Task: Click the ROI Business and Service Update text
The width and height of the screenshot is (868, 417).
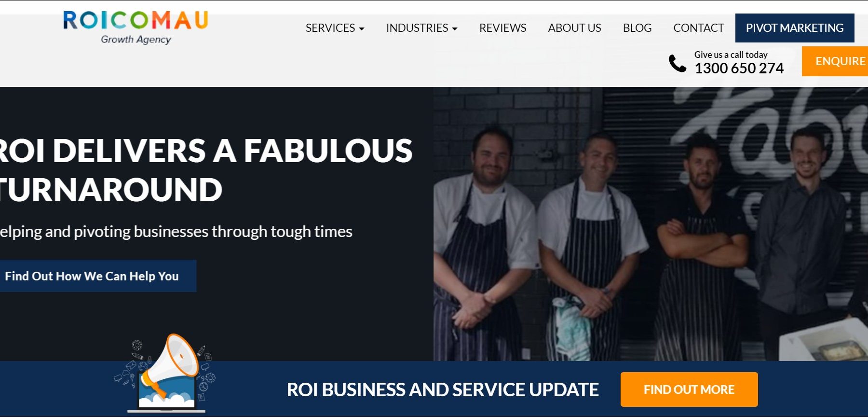Action: tap(443, 389)
